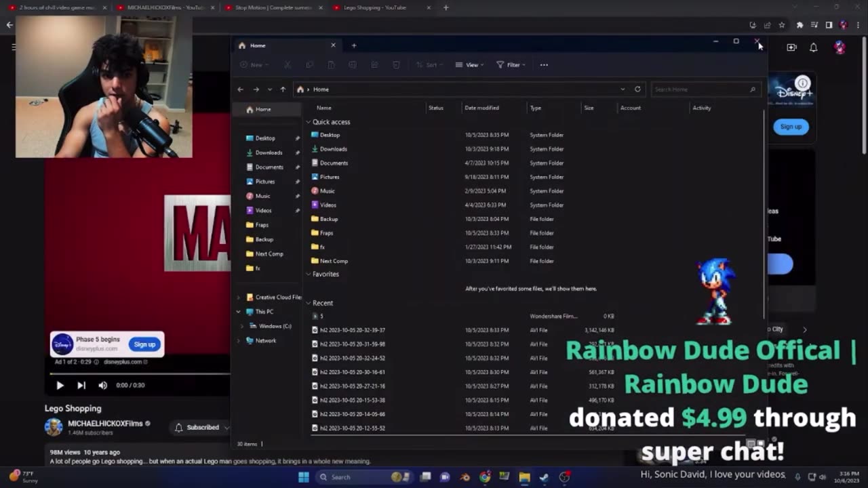Screen dimensions: 868x488
Task: Select Next Comp folder in file list
Action: [x=334, y=261]
